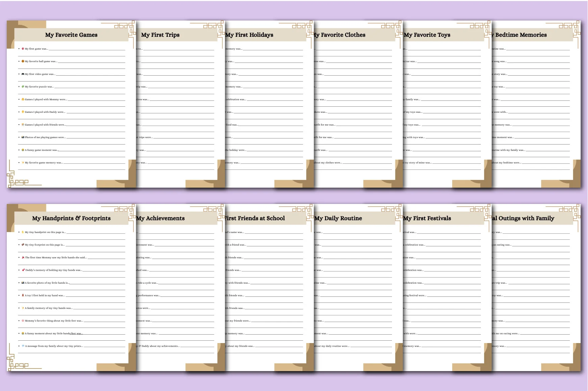Select the My Favorite Clothes page
Screen dimensions: 588x391
pos(359,104)
